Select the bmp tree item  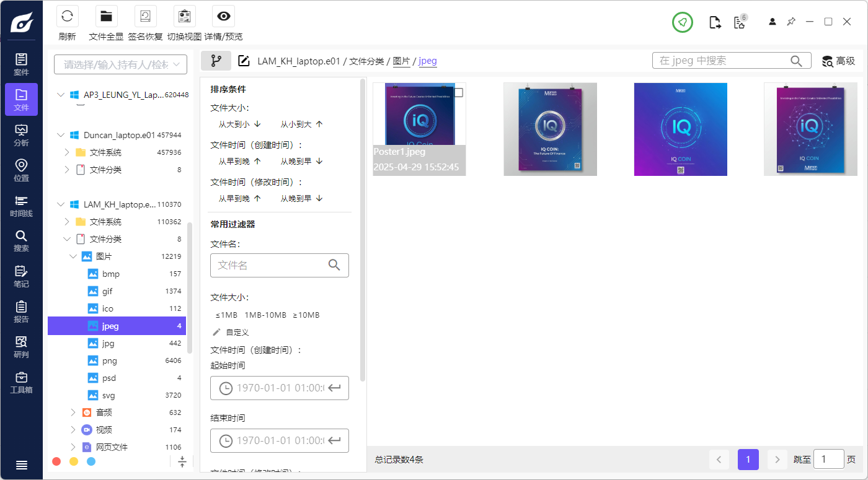tap(117, 274)
